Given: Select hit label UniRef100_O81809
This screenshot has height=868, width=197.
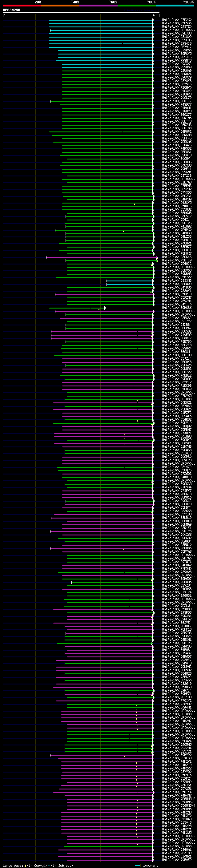Looking at the screenshot, I should pyautogui.click(x=177, y=37).
